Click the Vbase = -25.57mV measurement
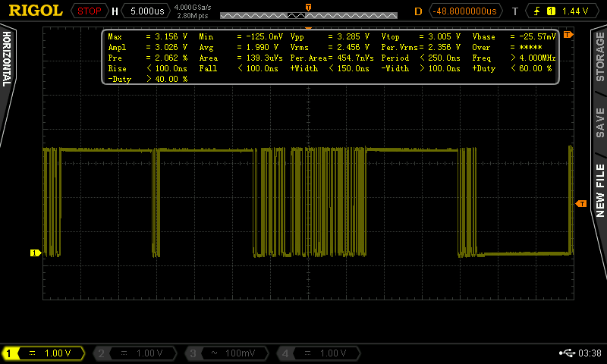This screenshot has height=364, width=607. 514,36
